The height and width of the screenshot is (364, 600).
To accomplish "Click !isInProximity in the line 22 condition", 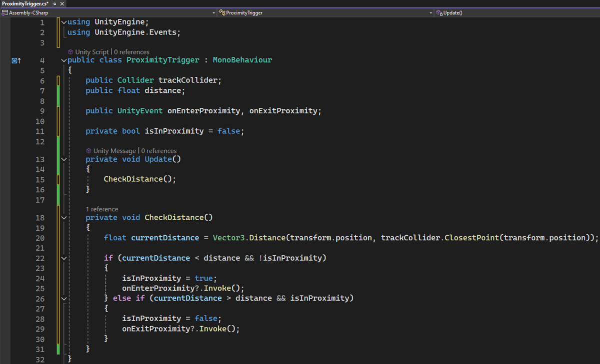I will tap(290, 258).
